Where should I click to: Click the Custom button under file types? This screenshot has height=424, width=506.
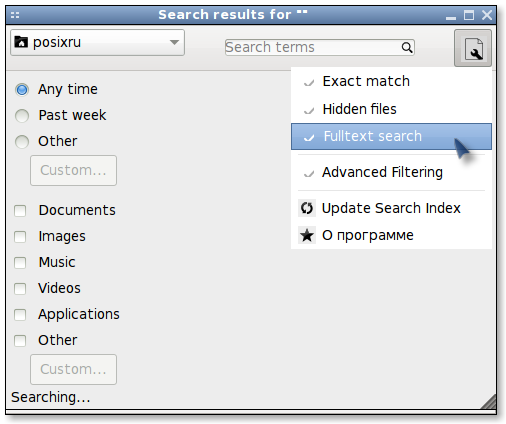tap(73, 369)
